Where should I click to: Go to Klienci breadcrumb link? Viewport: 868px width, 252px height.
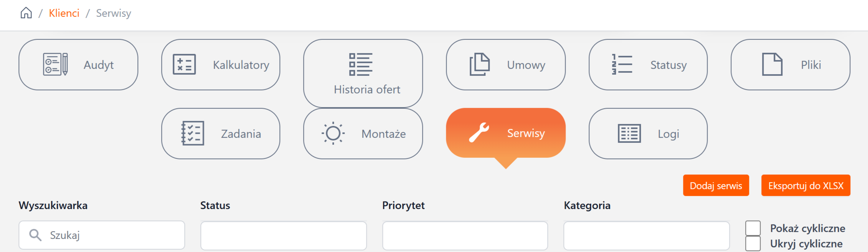pos(64,13)
